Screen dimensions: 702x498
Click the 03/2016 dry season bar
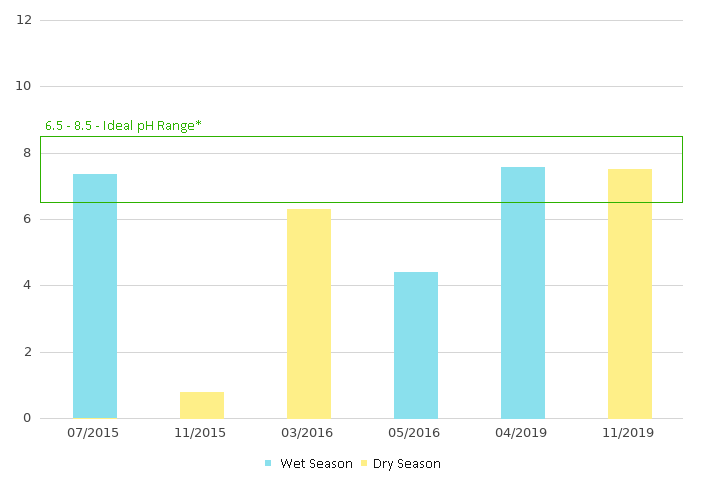tap(309, 313)
